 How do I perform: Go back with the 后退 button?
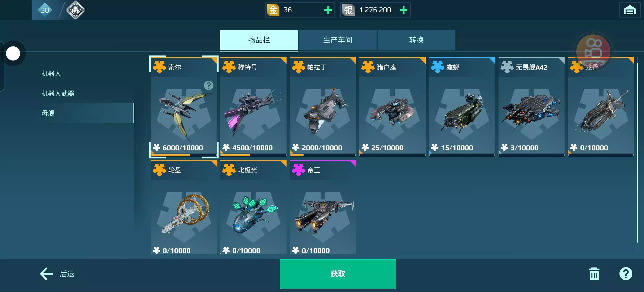(57, 274)
